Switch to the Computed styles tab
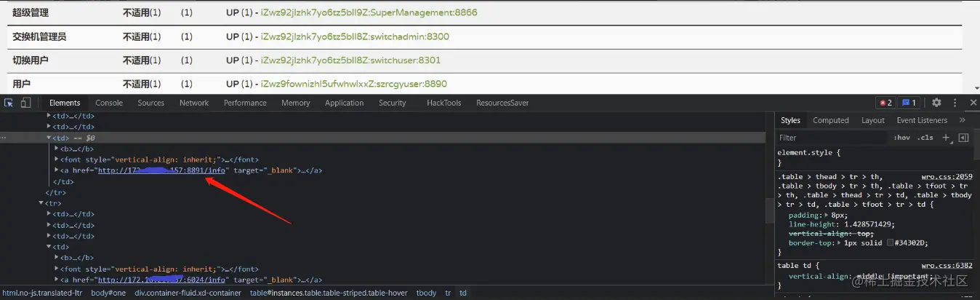Screen dimensions: 980x300 point(831,120)
